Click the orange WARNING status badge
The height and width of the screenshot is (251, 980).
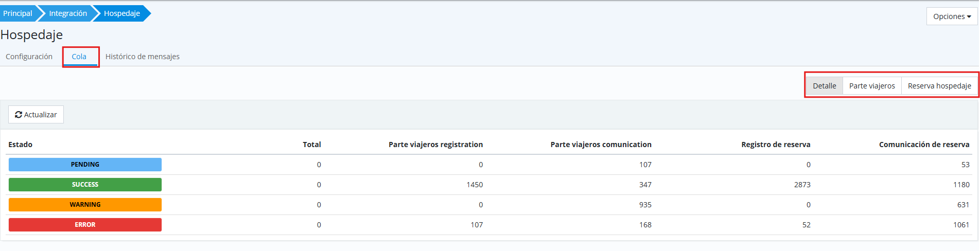tap(85, 205)
